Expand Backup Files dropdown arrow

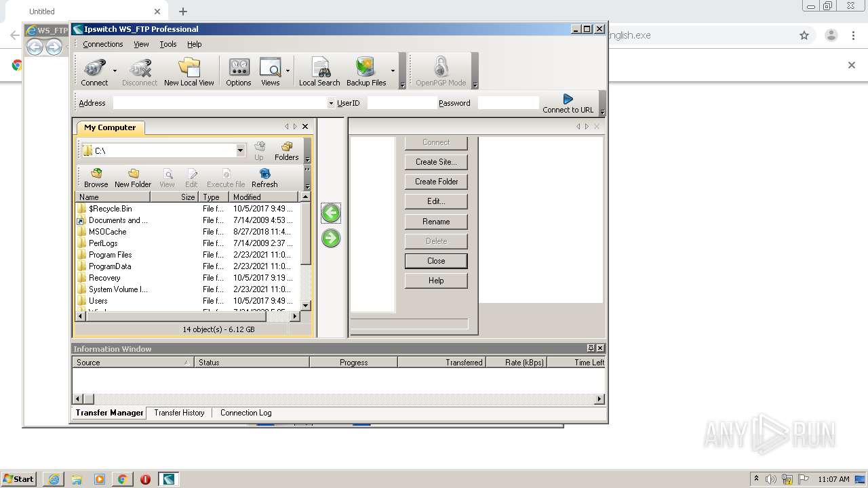[x=393, y=70]
